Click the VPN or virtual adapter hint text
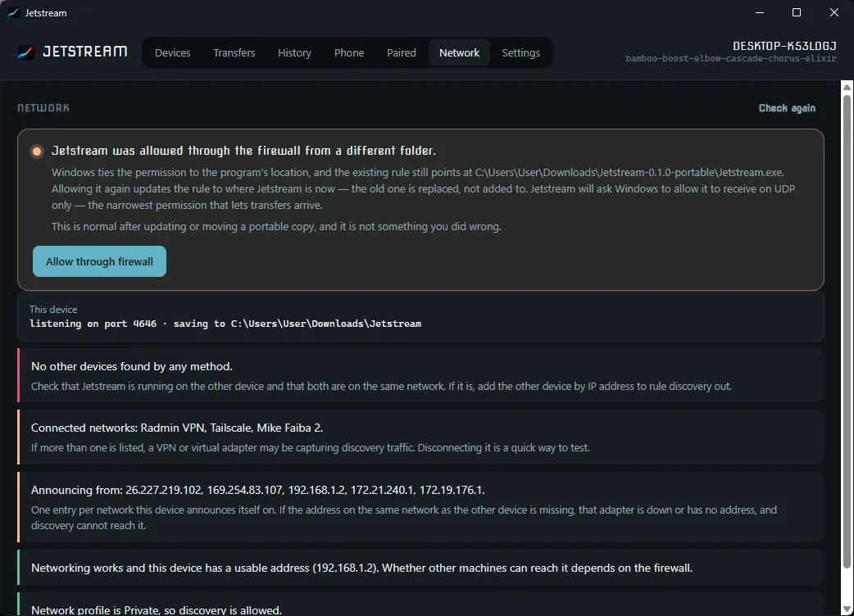 coord(311,448)
